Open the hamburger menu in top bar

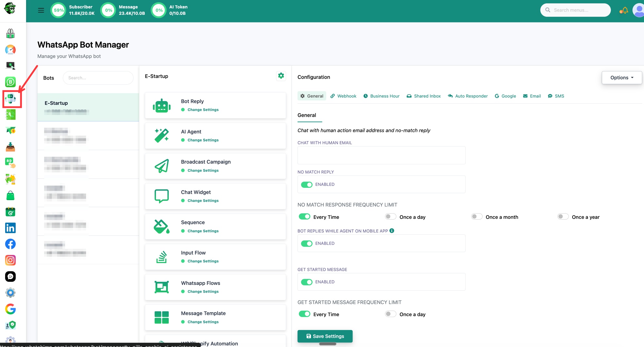[x=41, y=10]
